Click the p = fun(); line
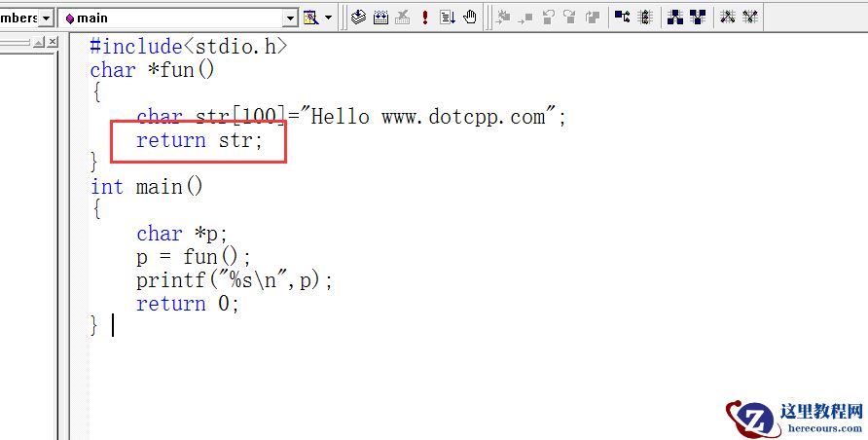Image resolution: width=868 pixels, height=440 pixels. tap(194, 257)
